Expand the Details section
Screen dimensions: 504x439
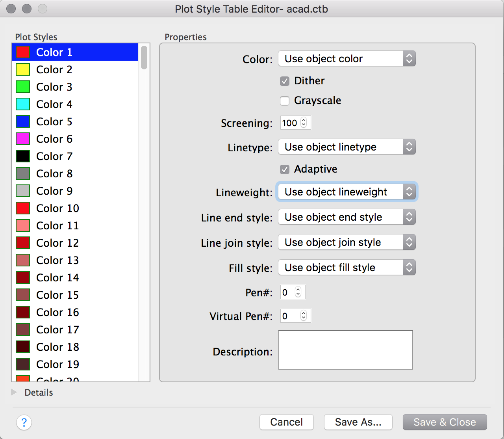14,392
